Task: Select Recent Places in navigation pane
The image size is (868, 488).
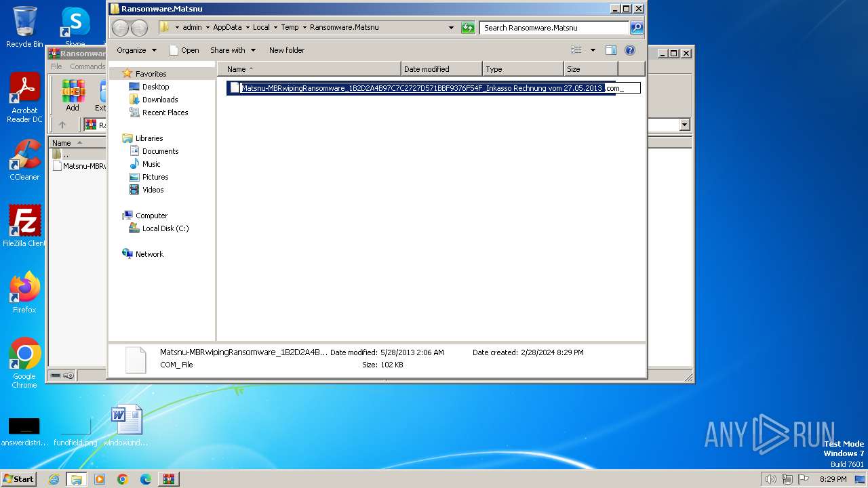Action: (x=165, y=113)
